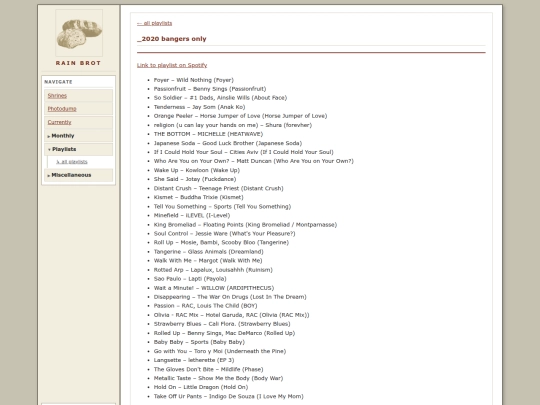Select 'Rotted Arp – Lapalux' track

tap(213, 270)
